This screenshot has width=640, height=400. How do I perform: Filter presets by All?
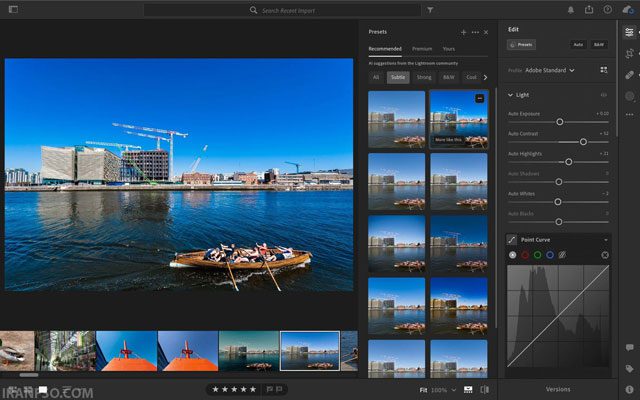[376, 77]
